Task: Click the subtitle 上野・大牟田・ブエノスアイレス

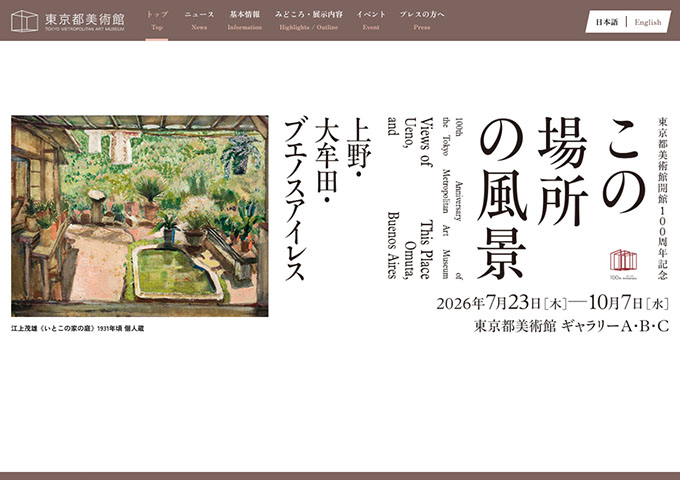Action: point(327,199)
